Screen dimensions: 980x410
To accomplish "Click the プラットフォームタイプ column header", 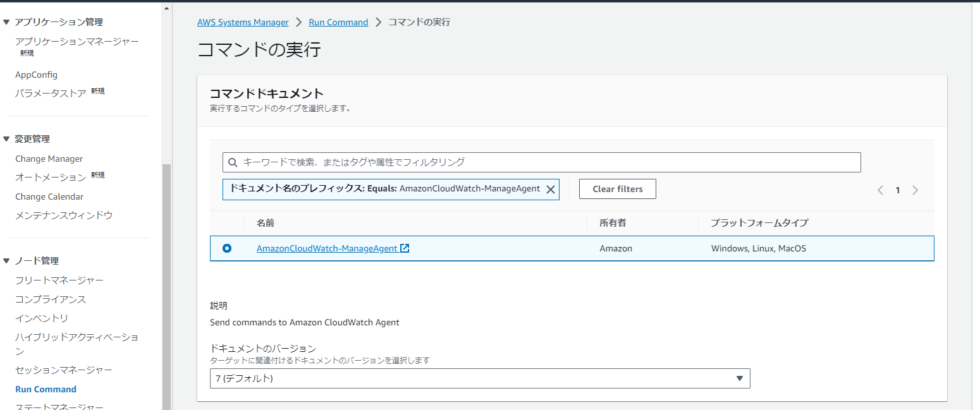I will pos(759,223).
